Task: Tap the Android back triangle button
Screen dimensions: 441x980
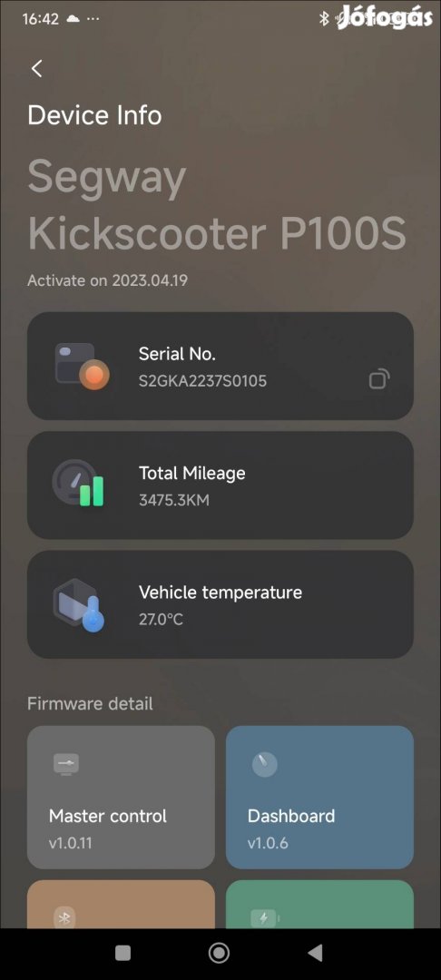Action: click(316, 953)
